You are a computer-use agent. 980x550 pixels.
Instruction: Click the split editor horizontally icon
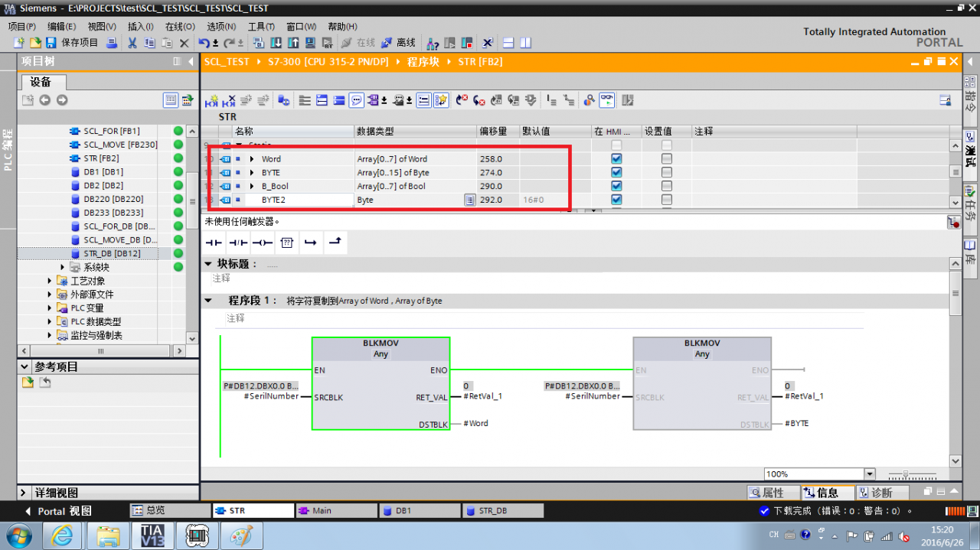point(508,43)
